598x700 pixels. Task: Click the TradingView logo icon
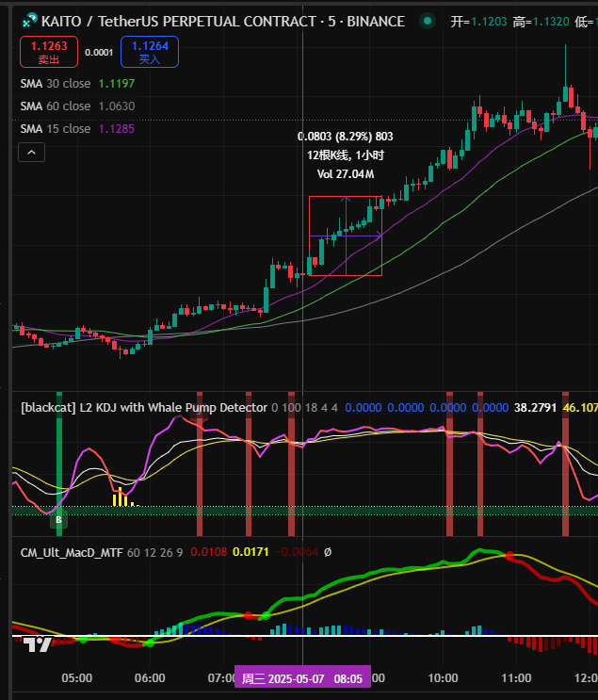[38, 644]
